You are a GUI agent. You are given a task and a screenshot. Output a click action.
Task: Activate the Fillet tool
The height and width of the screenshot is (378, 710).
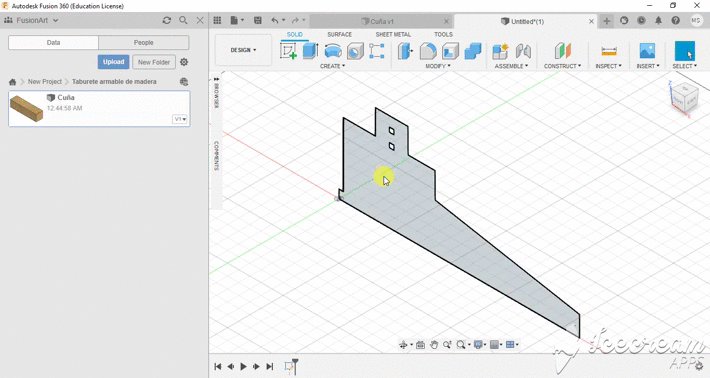428,51
